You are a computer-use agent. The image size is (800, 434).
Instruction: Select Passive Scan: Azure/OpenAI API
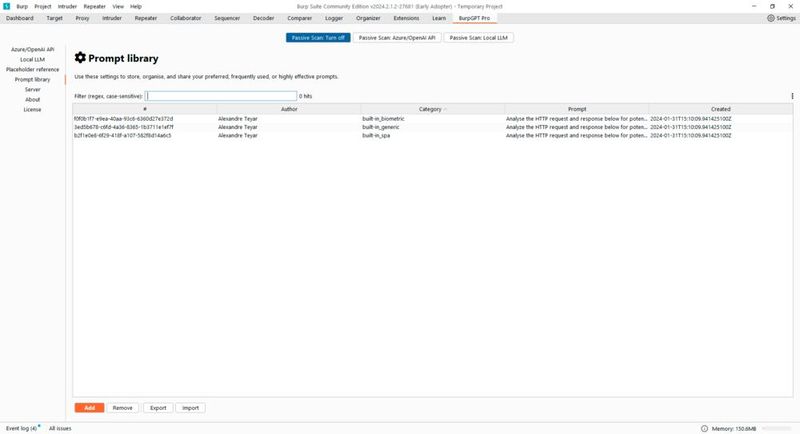tap(397, 38)
